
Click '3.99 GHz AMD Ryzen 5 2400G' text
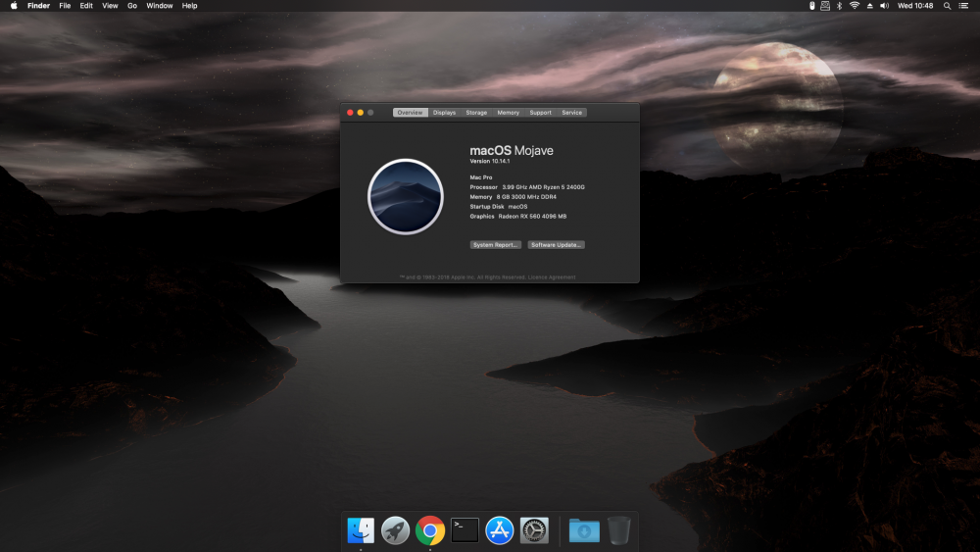click(x=544, y=187)
